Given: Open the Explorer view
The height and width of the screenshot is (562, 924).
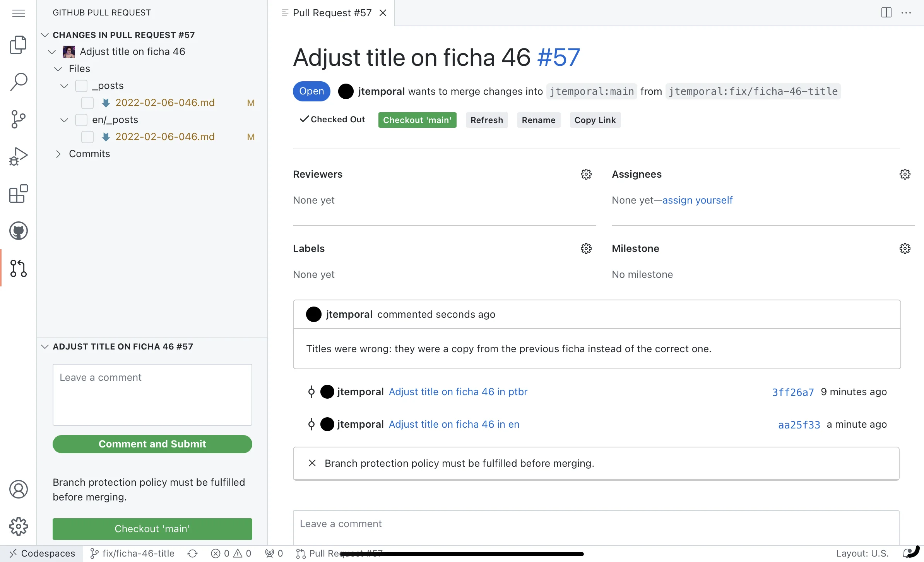Looking at the screenshot, I should pyautogui.click(x=18, y=45).
